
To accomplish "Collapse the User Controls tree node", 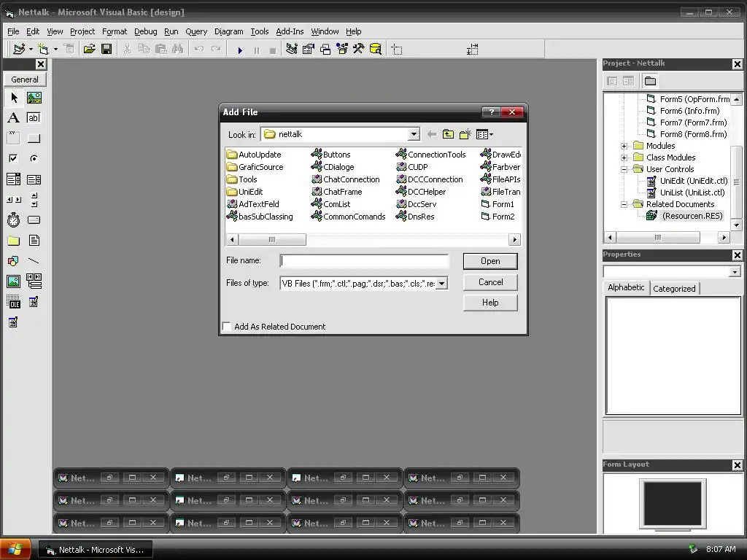I will [x=624, y=169].
